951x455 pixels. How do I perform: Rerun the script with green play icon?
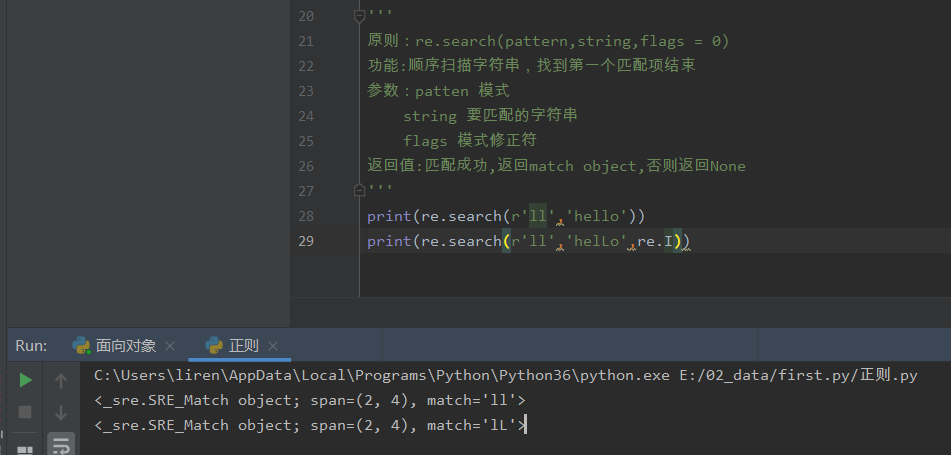click(x=25, y=380)
